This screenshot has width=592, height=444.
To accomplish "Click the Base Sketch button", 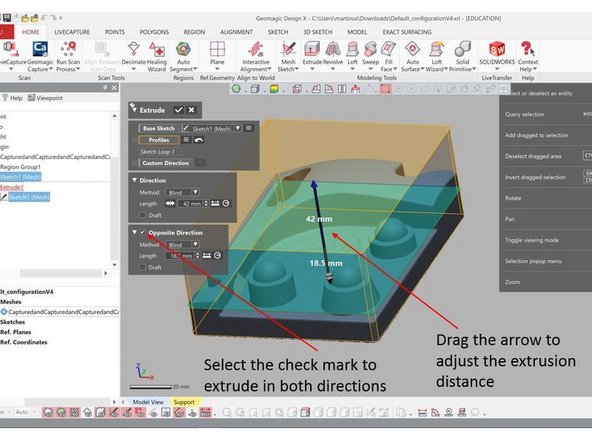I will click(x=159, y=128).
